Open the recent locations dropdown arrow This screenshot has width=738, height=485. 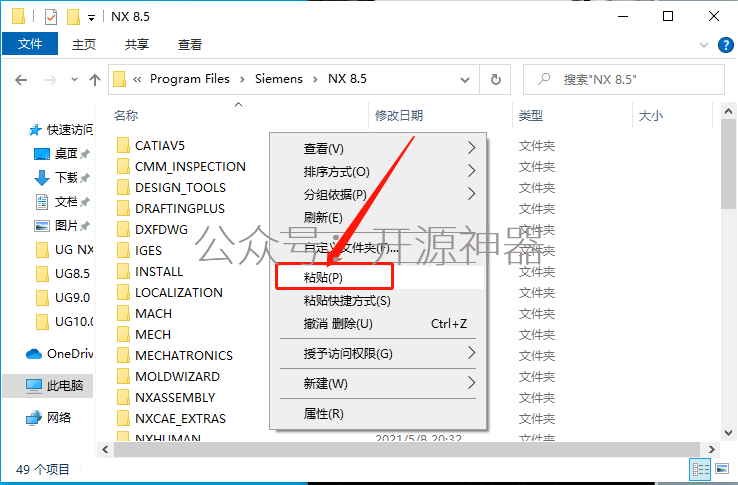[x=74, y=80]
